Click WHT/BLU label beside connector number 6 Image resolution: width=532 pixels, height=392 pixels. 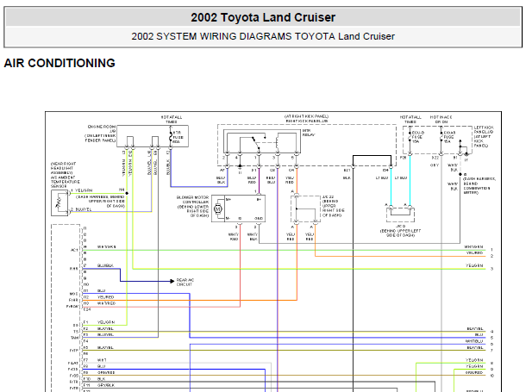pos(474,341)
